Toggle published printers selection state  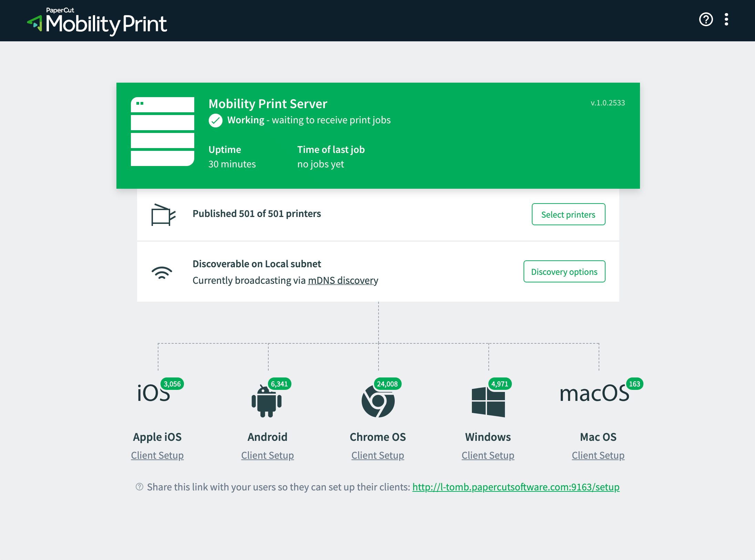coord(568,214)
